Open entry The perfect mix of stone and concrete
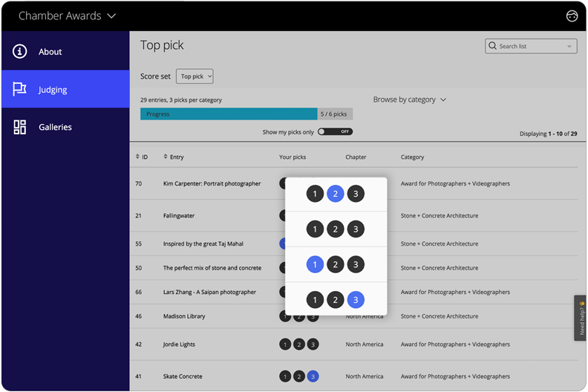This screenshot has height=392, width=588. pyautogui.click(x=212, y=268)
